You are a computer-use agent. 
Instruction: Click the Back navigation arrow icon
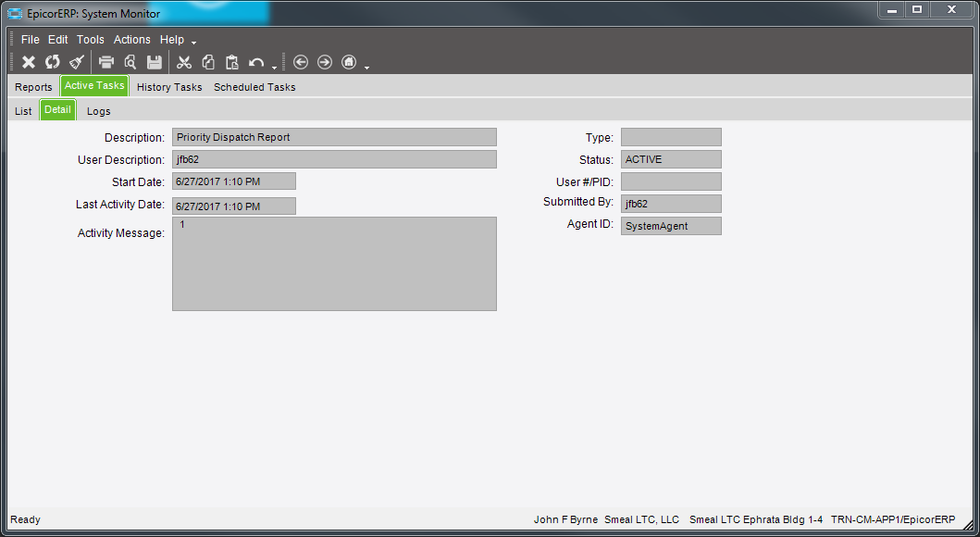[x=301, y=62]
